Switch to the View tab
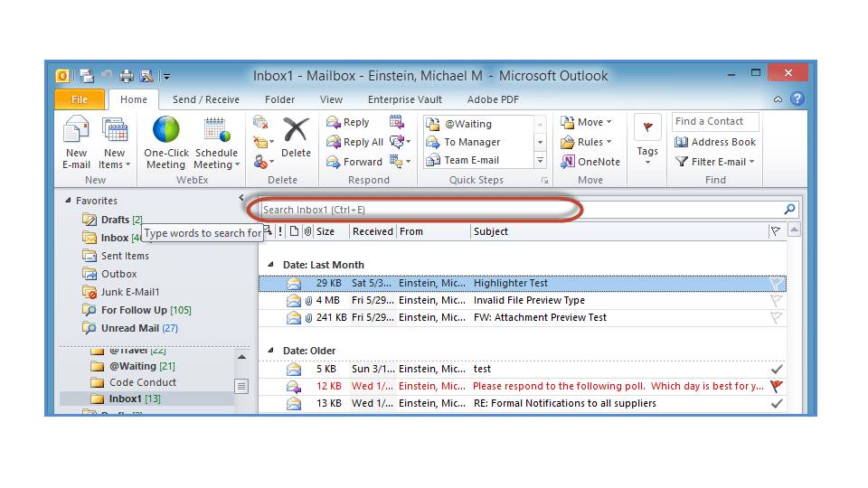868x488 pixels. tap(331, 99)
